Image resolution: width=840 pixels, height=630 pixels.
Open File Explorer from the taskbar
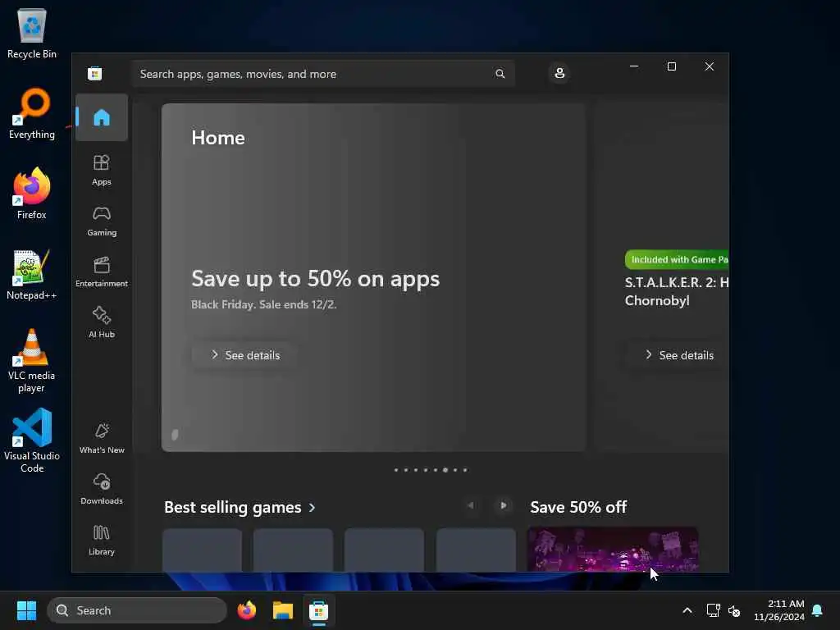click(282, 610)
